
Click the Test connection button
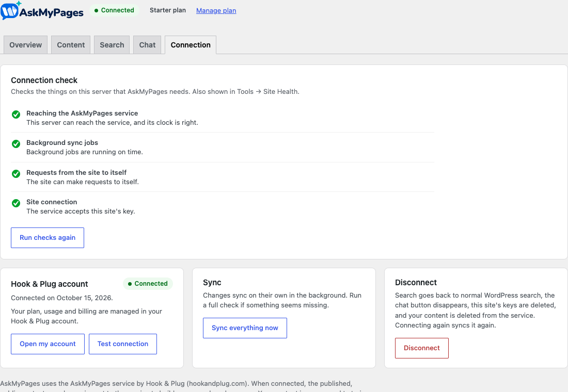123,344
